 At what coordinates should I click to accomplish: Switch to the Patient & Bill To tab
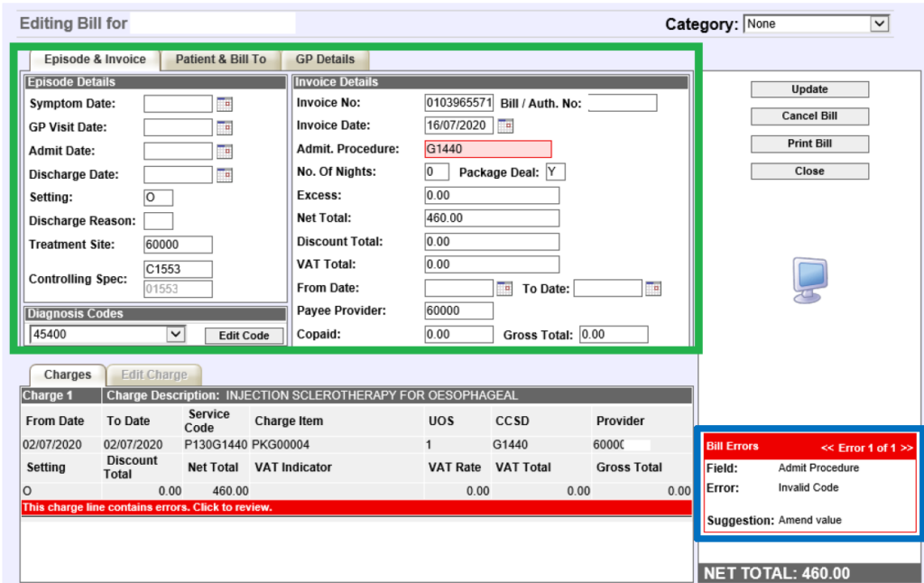click(220, 60)
